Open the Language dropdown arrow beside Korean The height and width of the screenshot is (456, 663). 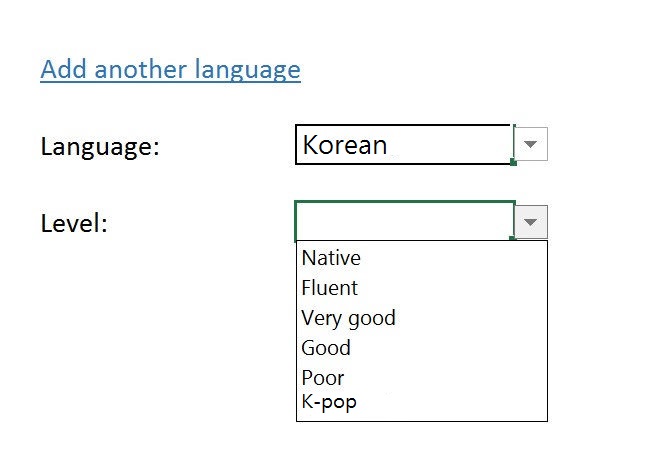click(x=531, y=145)
